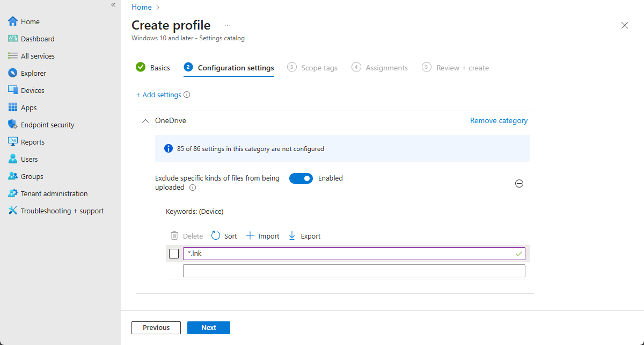
Task: Click 'Windows 10 and later - Settings catalog' subtitle
Action: click(188, 38)
